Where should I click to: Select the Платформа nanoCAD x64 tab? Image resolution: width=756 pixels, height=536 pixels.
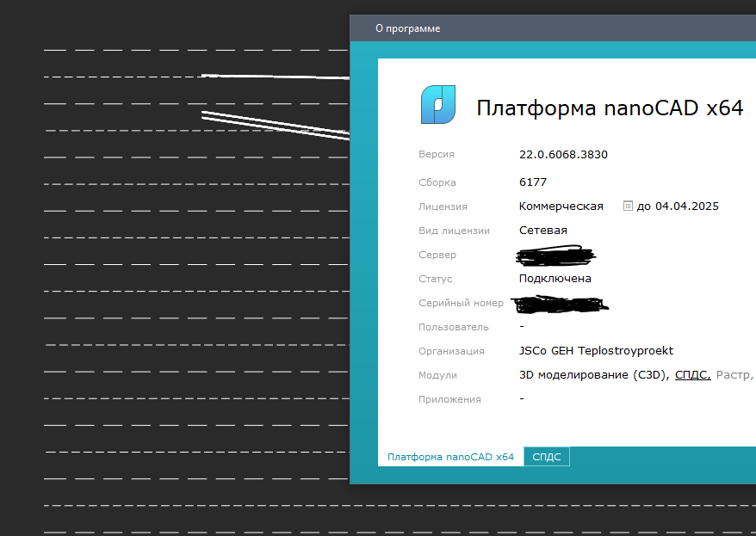click(x=451, y=457)
